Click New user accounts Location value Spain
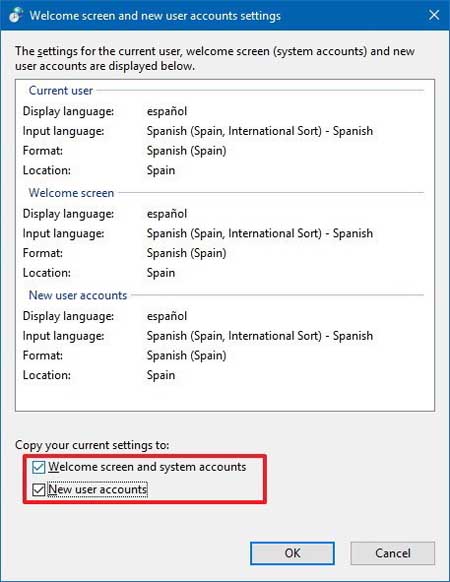This screenshot has width=450, height=582. click(161, 375)
